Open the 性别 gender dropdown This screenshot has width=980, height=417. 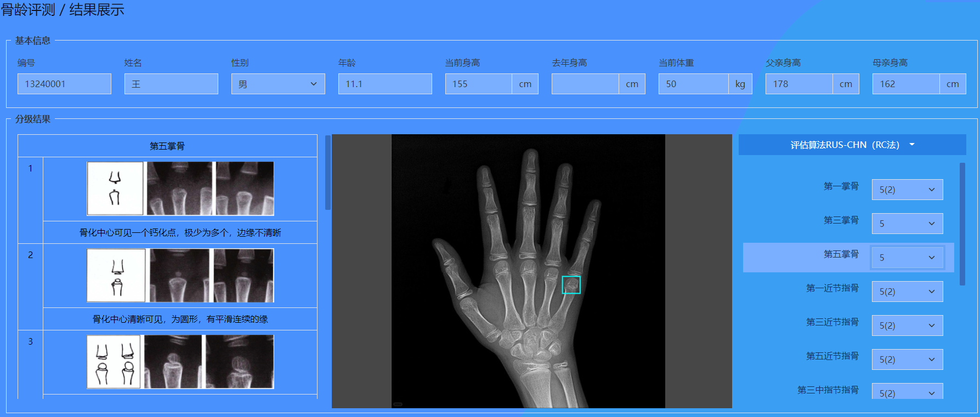pyautogui.click(x=277, y=84)
